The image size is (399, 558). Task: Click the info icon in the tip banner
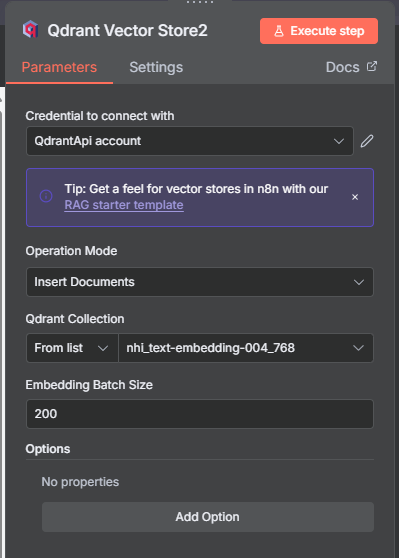[46, 196]
